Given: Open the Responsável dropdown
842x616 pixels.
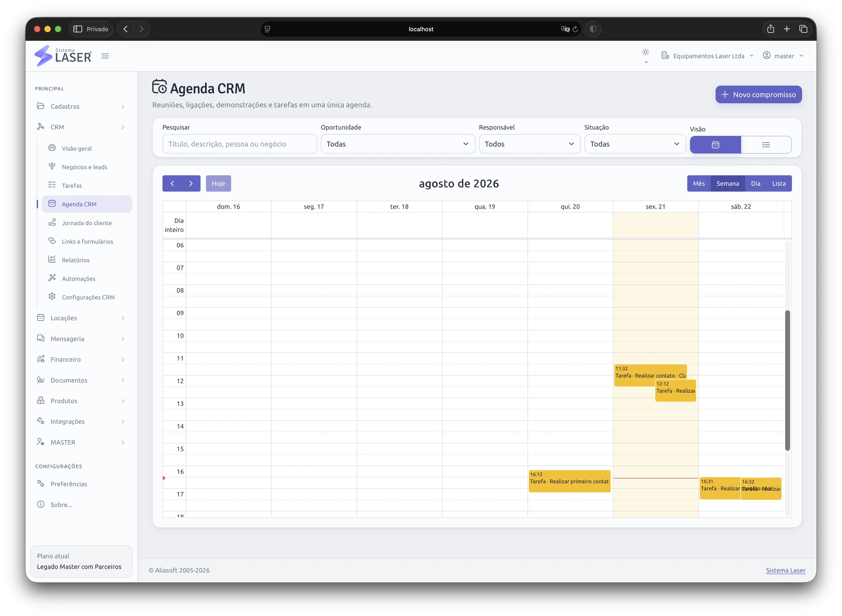Looking at the screenshot, I should [529, 144].
